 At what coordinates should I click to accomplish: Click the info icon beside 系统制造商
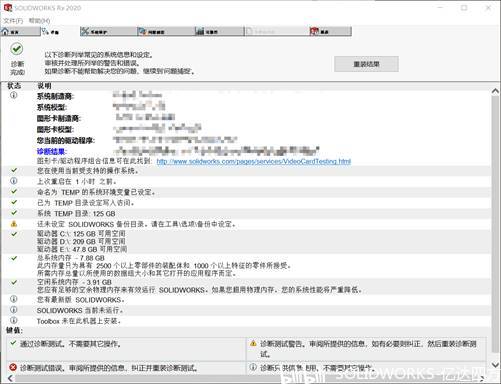14,95
